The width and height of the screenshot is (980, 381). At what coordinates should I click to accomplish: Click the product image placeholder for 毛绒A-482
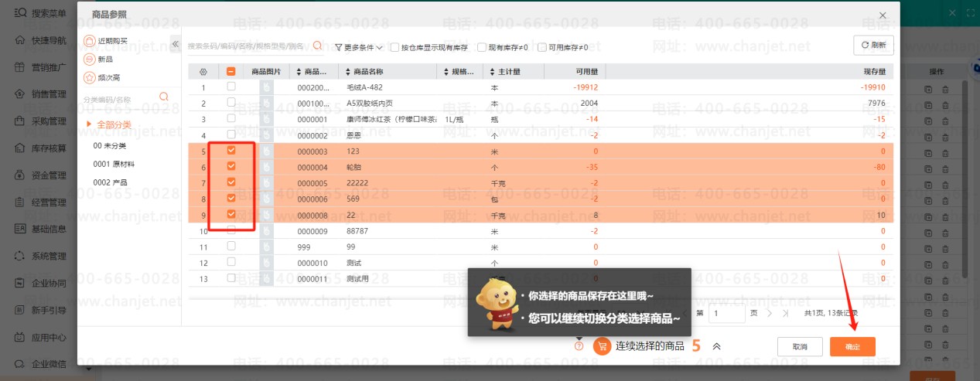(x=267, y=87)
